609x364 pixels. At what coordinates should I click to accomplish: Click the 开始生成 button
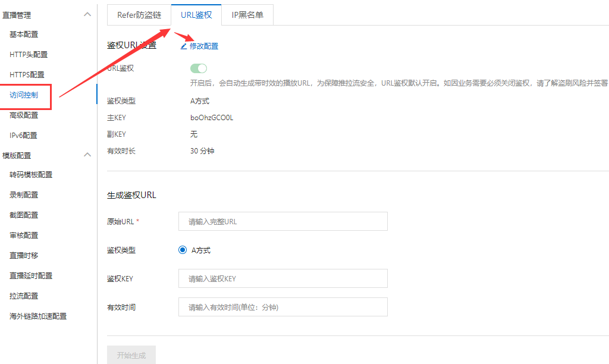click(131, 355)
